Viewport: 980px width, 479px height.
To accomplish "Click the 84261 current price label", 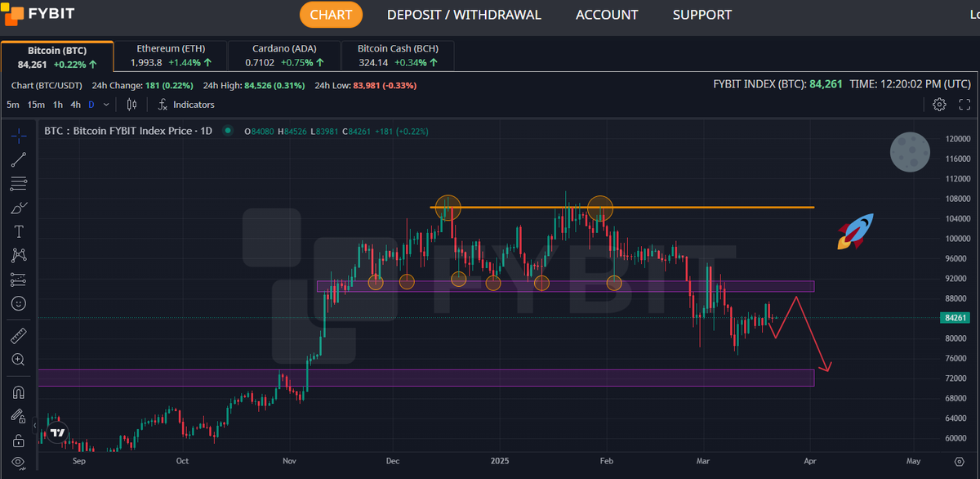I will coord(955,318).
